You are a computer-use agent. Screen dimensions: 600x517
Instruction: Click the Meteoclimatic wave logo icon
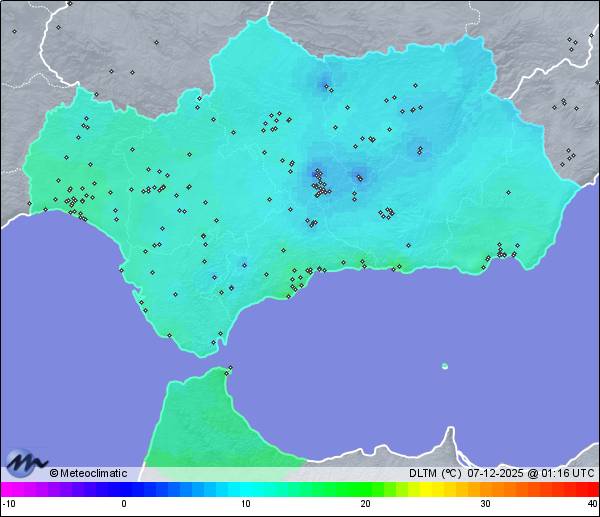coord(27,463)
